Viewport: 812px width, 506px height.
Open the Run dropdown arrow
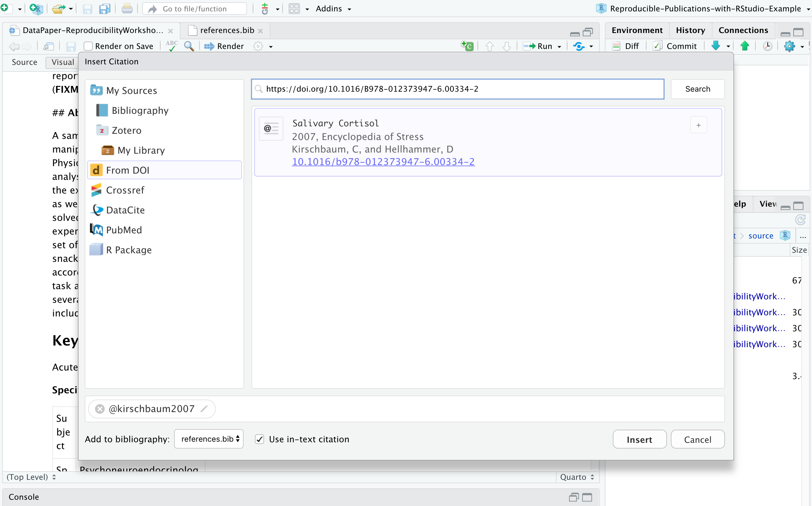tap(559, 46)
